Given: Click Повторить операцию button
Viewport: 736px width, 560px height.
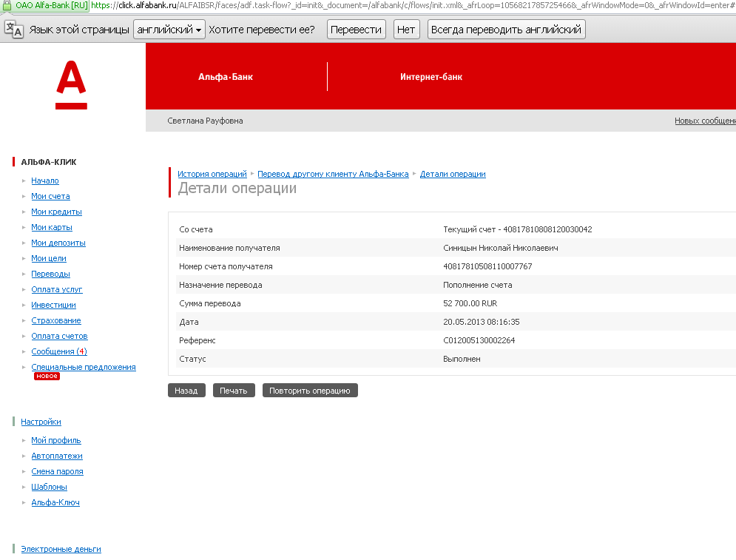Looking at the screenshot, I should point(309,391).
